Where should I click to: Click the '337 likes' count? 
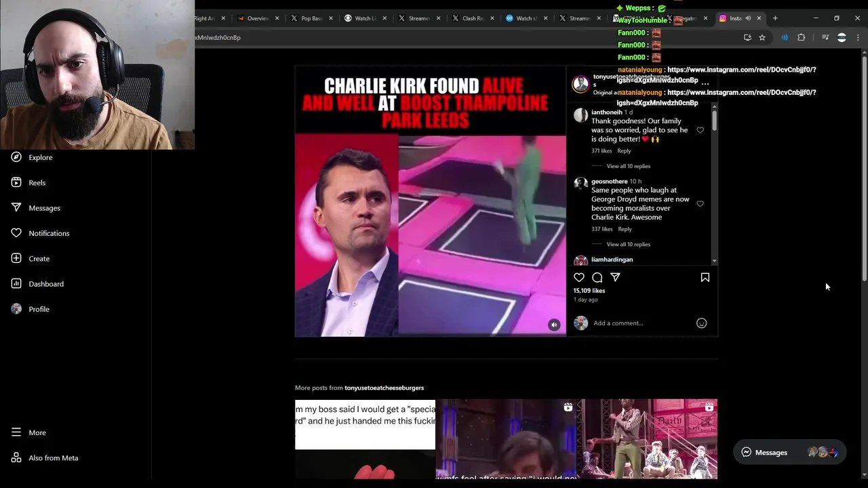(601, 229)
